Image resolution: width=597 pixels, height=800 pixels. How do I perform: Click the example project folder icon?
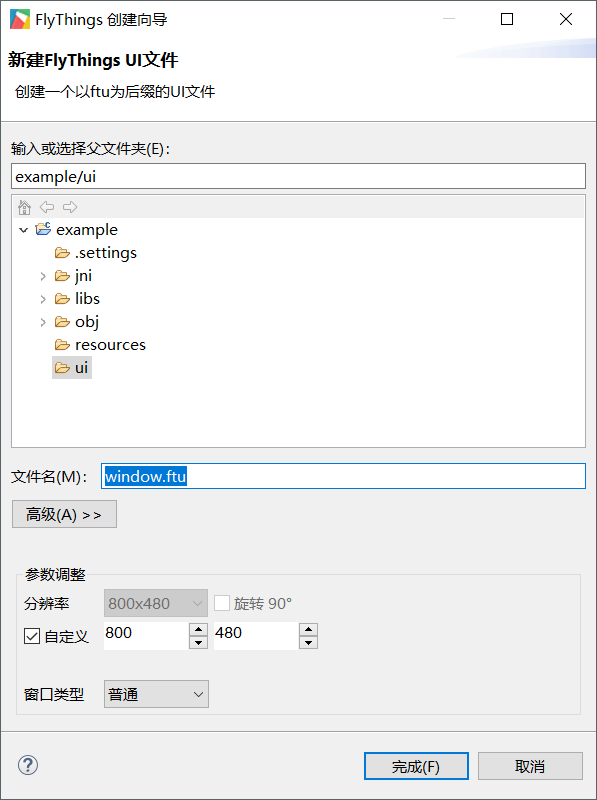tap(43, 229)
